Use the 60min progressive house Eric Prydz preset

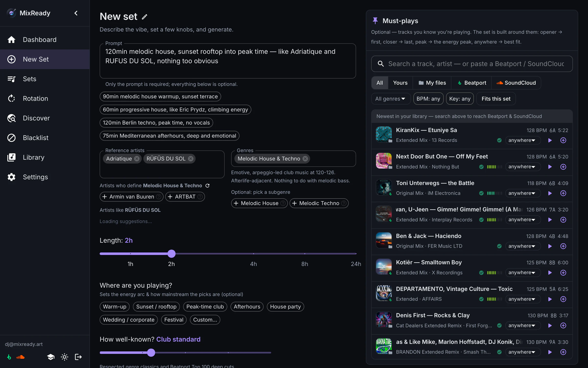click(175, 110)
